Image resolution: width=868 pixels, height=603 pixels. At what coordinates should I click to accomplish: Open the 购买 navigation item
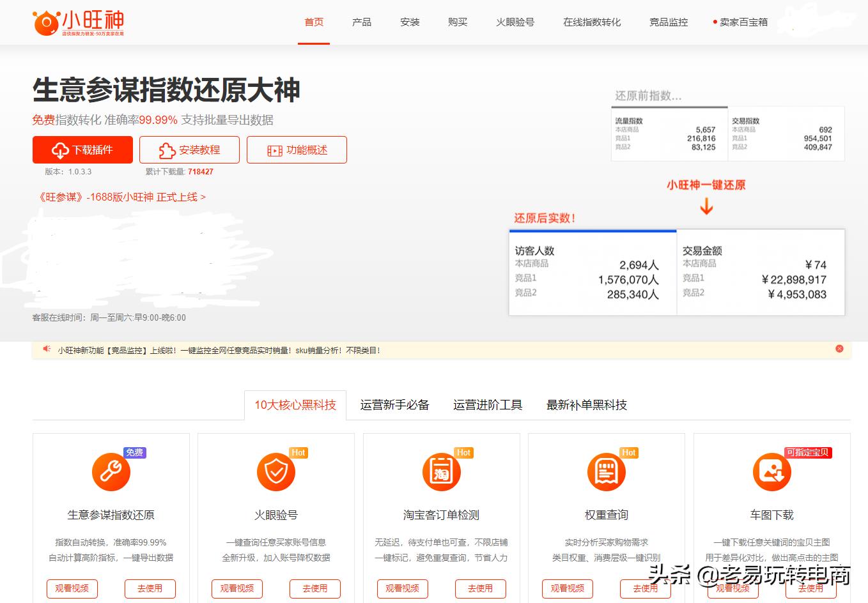point(458,22)
